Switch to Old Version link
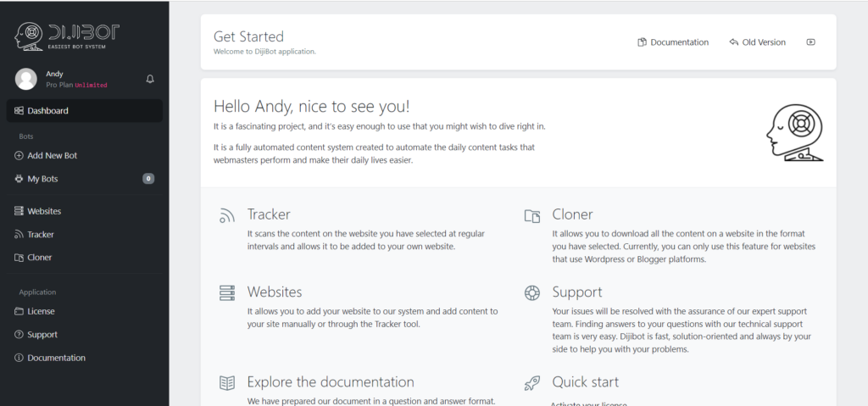Image resolution: width=868 pixels, height=406 pixels. pyautogui.click(x=757, y=42)
